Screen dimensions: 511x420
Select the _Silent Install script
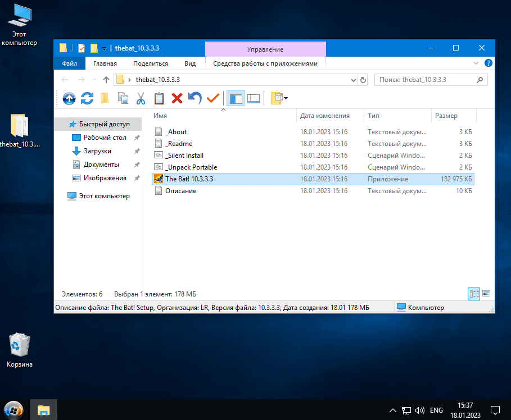313,156
